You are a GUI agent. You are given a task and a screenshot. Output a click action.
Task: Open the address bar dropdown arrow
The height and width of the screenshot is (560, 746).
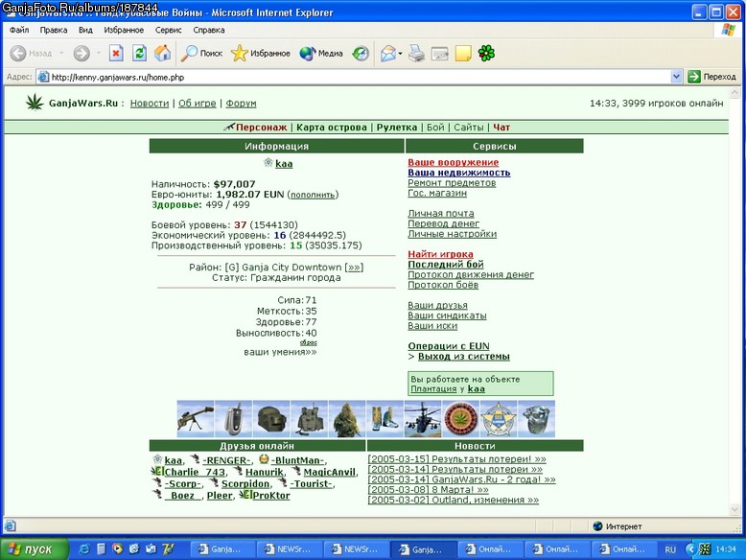(676, 77)
